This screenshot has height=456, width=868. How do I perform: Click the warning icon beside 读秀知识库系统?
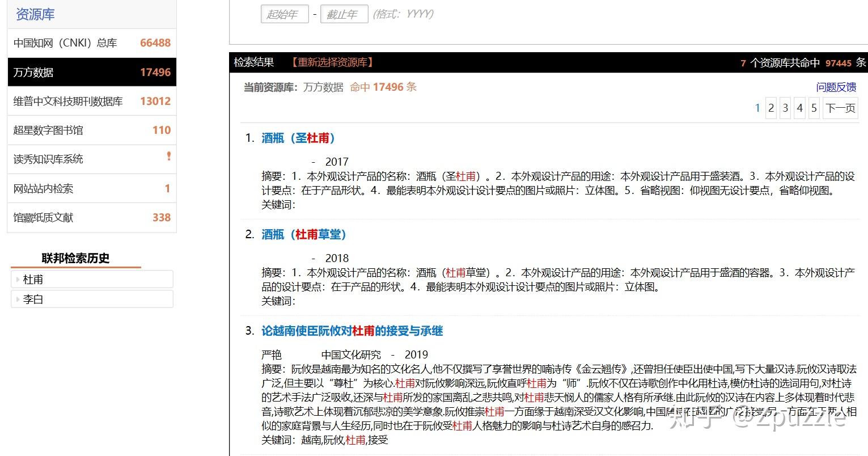(x=168, y=156)
